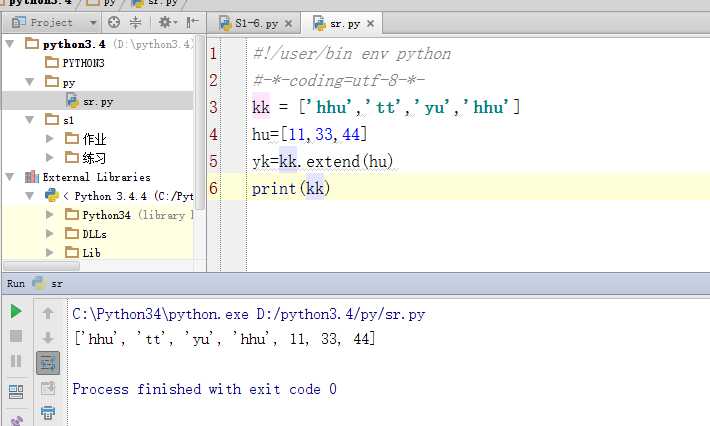The width and height of the screenshot is (710, 426).
Task: Click the Python file icon on sr.py tab
Action: point(319,23)
